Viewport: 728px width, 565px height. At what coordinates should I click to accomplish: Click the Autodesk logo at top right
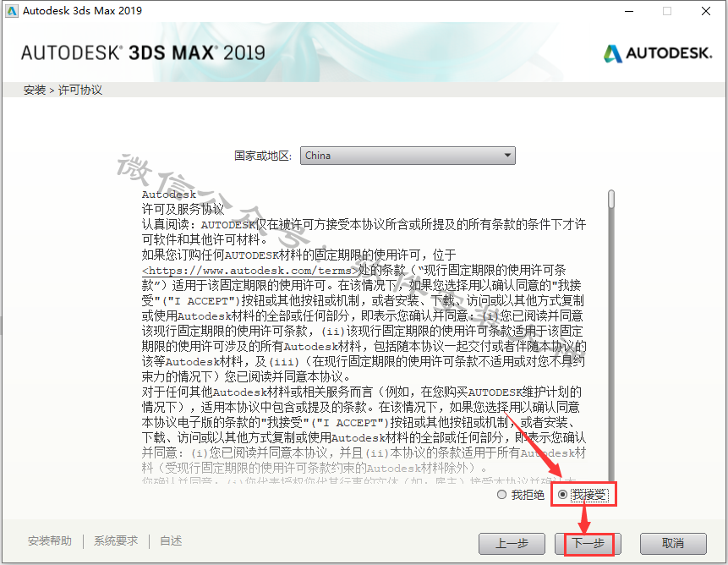pos(658,53)
